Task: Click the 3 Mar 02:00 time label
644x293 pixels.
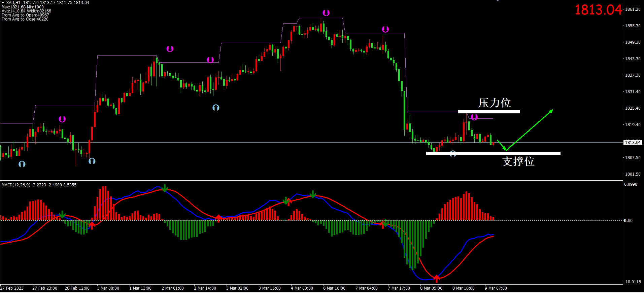Action: 237,288
